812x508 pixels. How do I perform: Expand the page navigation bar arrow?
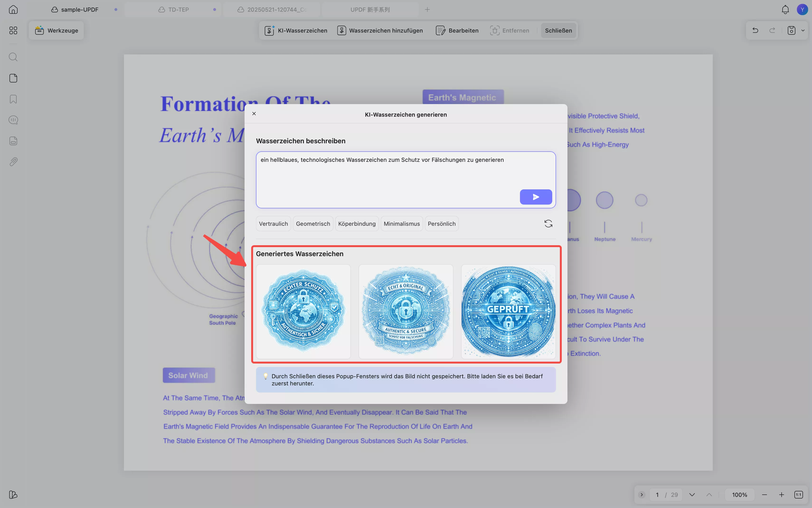[642, 494]
